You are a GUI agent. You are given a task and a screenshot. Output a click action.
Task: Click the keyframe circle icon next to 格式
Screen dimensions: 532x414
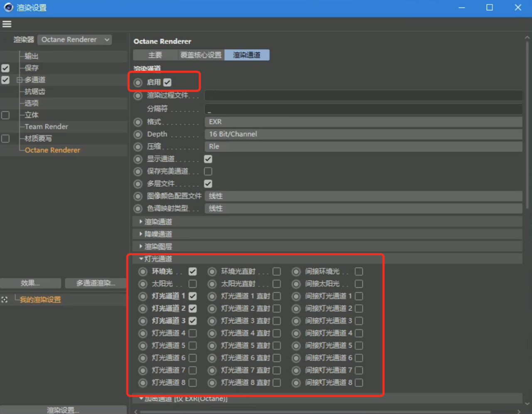(x=138, y=122)
